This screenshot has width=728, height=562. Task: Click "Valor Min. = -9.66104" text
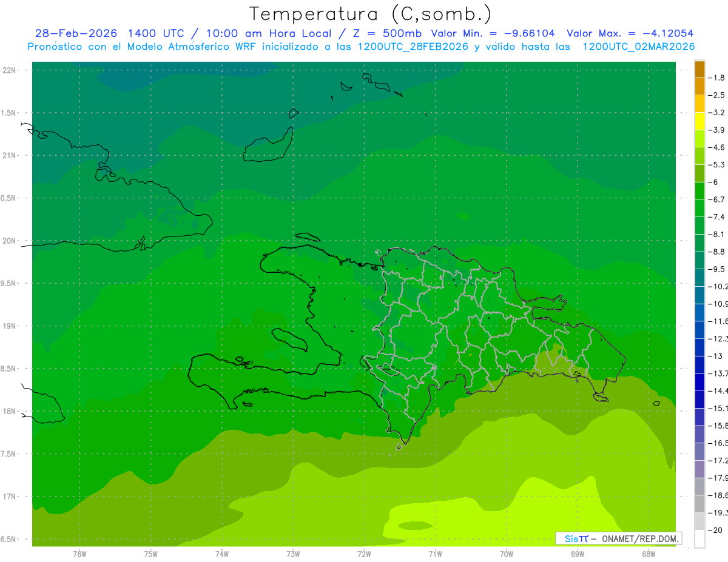click(x=493, y=33)
